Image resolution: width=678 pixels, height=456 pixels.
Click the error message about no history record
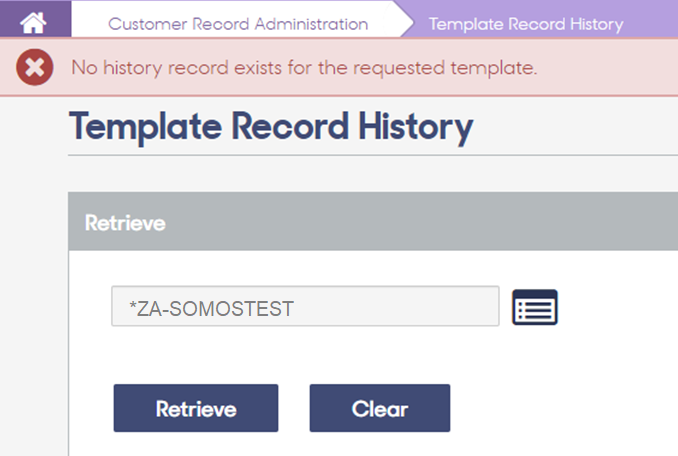pyautogui.click(x=304, y=68)
